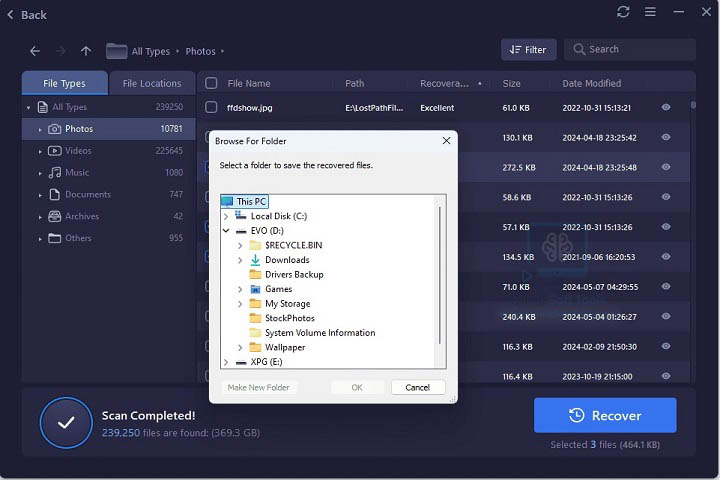Select the EVO (D:) drive icon
This screenshot has width=720, height=480.
[241, 231]
